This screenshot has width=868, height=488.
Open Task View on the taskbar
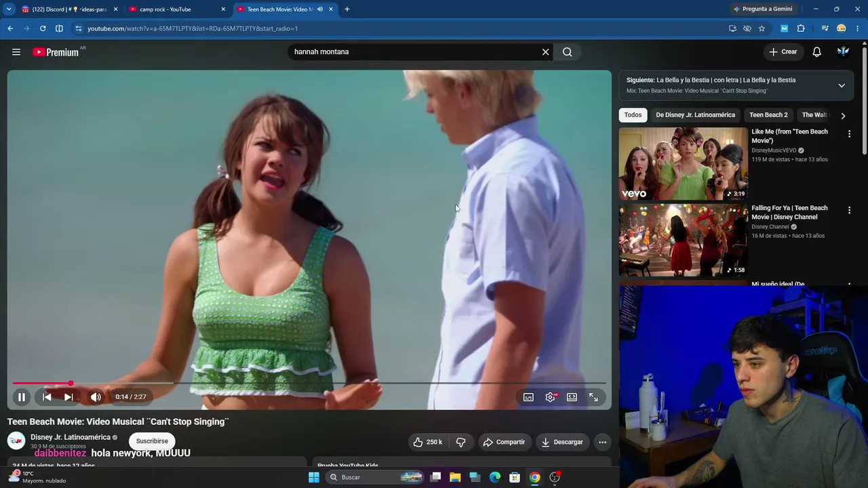435,477
